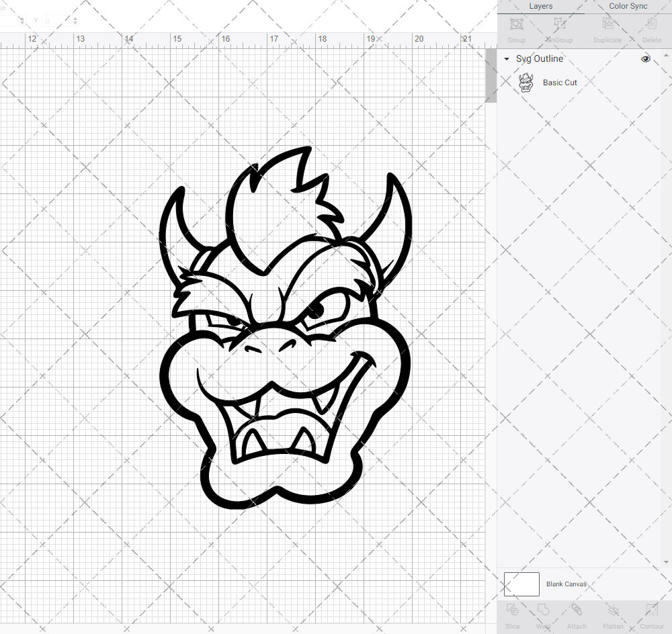Click the Basic Cut layer thumbnail
Screen dimensions: 672x634
click(x=526, y=82)
